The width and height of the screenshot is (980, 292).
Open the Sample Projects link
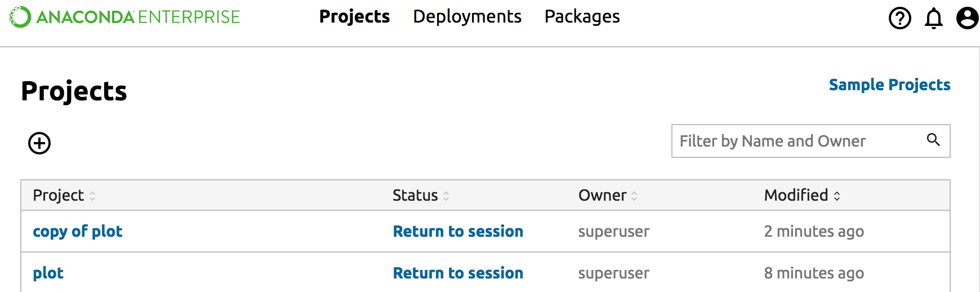(x=889, y=85)
